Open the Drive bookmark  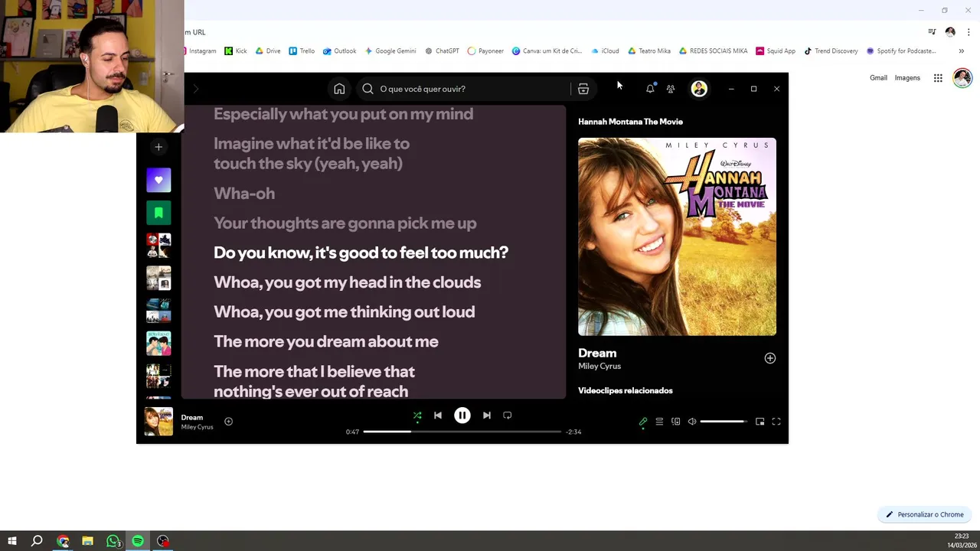pyautogui.click(x=268, y=51)
